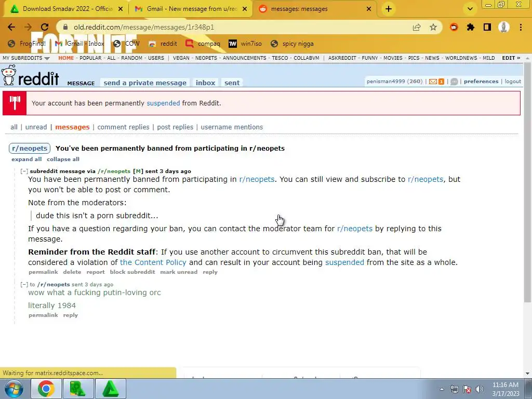Open POPULAR in the subreddit bar
Viewport: 532px width, 399px height.
[90, 58]
